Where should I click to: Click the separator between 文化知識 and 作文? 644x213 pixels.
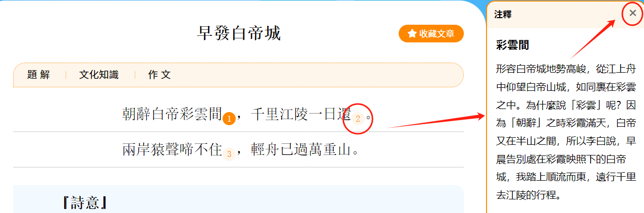click(135, 75)
